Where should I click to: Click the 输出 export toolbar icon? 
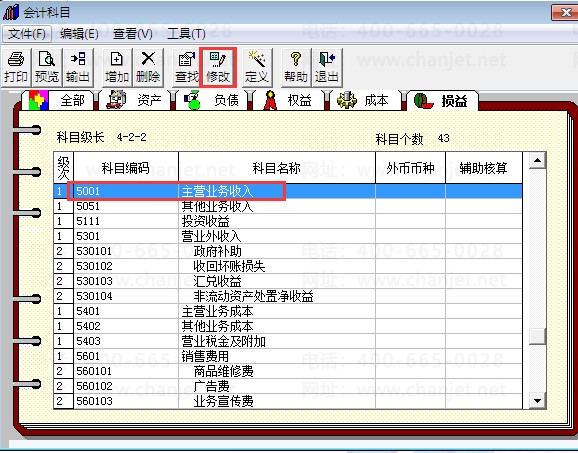coord(78,67)
